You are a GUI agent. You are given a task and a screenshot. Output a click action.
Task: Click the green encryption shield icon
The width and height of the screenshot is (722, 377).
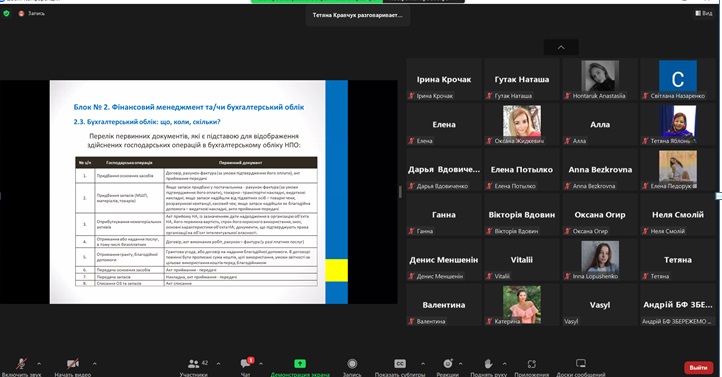point(6,13)
